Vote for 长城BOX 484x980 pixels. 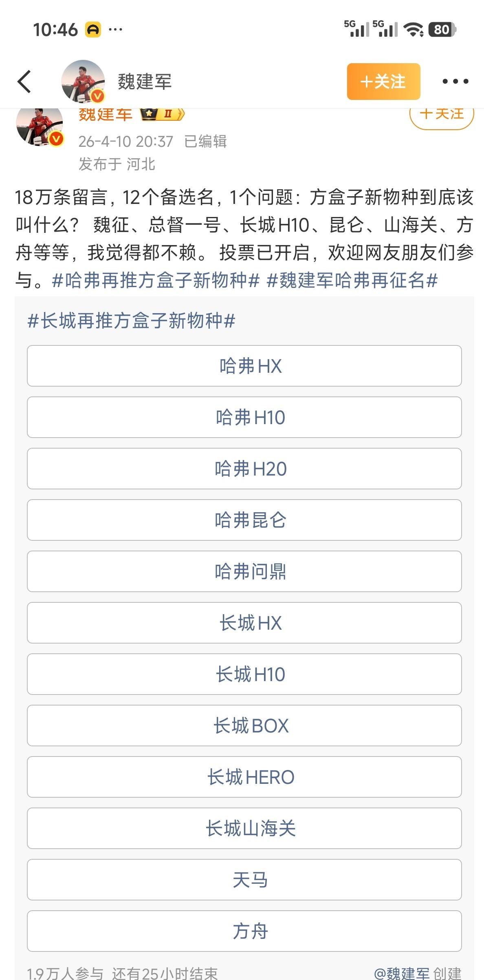click(x=244, y=726)
